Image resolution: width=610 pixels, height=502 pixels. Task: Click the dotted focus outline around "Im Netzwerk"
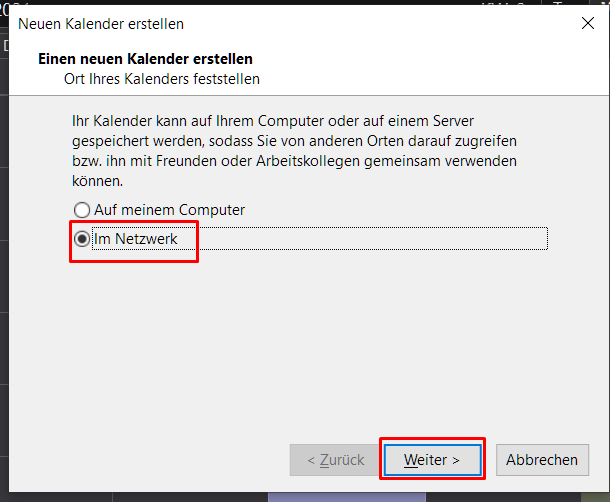pos(400,239)
